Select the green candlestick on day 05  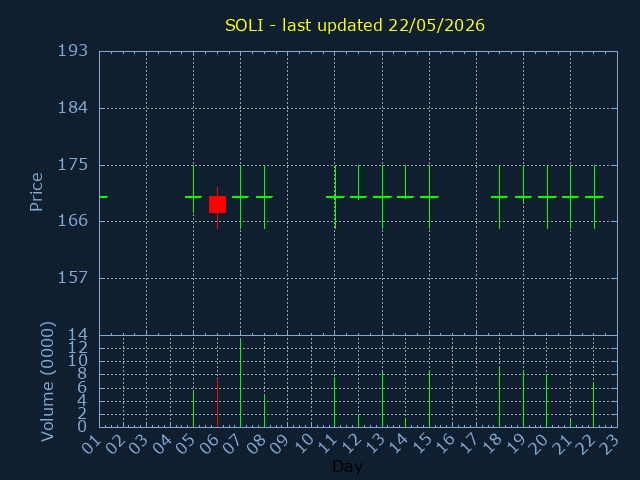[x=193, y=197]
